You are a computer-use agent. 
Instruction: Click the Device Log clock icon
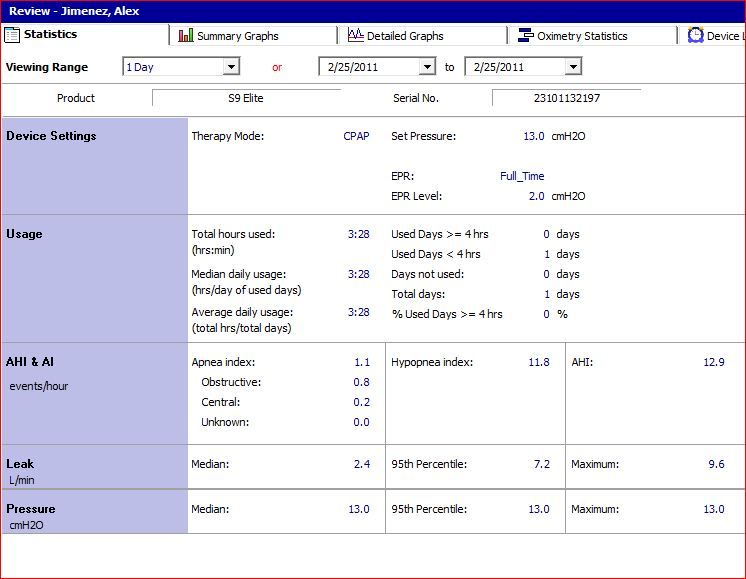click(696, 35)
